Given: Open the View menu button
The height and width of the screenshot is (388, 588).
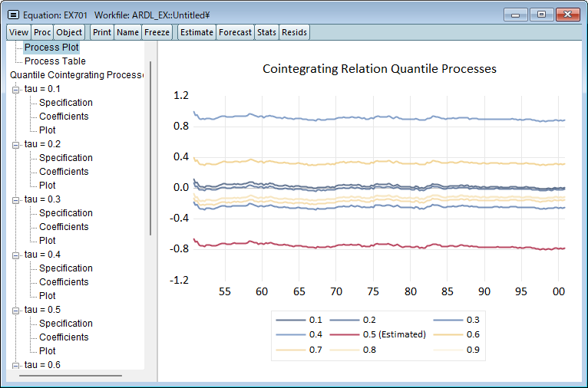Looking at the screenshot, I should (19, 32).
